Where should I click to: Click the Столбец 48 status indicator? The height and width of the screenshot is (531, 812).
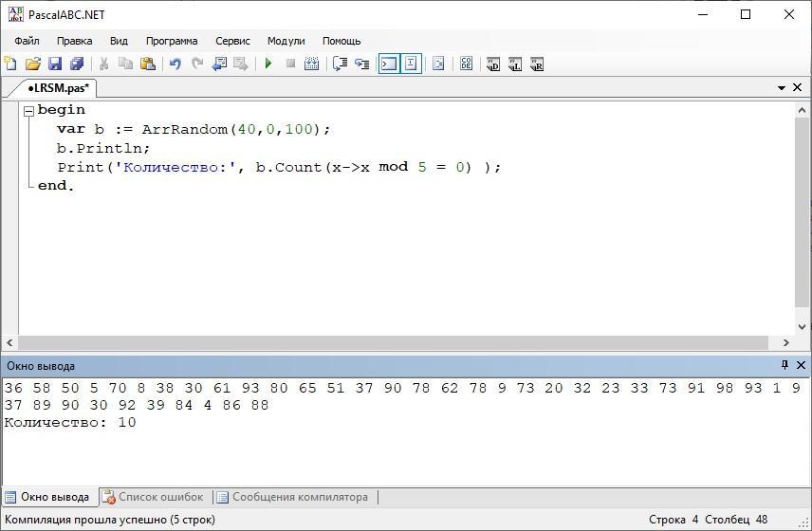tap(736, 519)
